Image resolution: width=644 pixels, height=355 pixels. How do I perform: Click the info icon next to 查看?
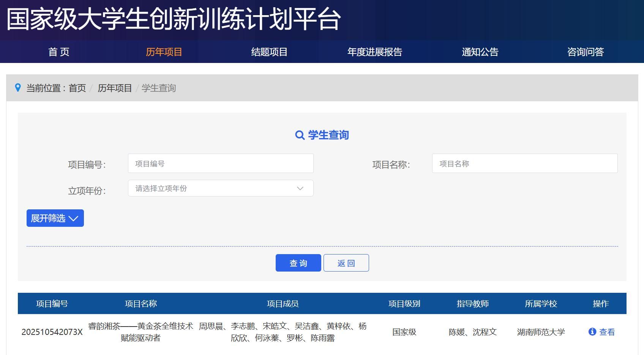pos(592,332)
